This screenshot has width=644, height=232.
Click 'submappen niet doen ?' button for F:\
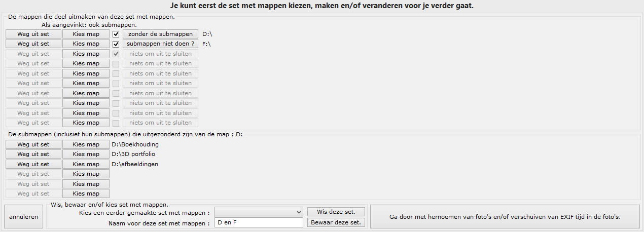[160, 44]
